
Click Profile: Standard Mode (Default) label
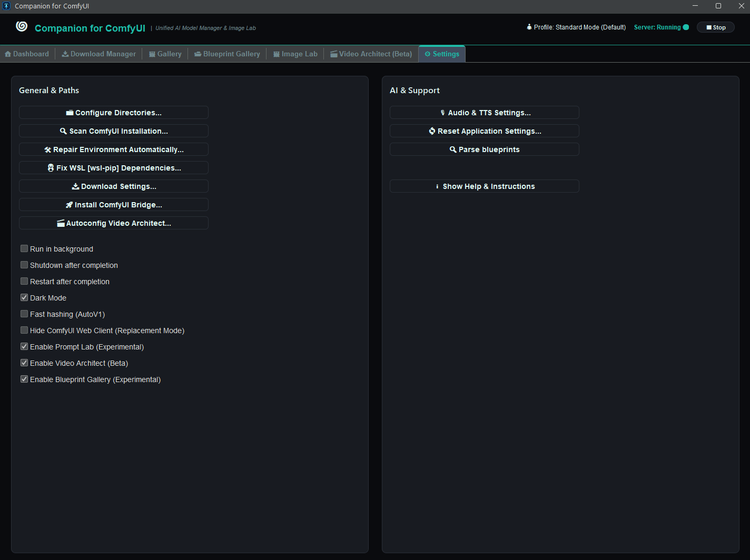[580, 27]
